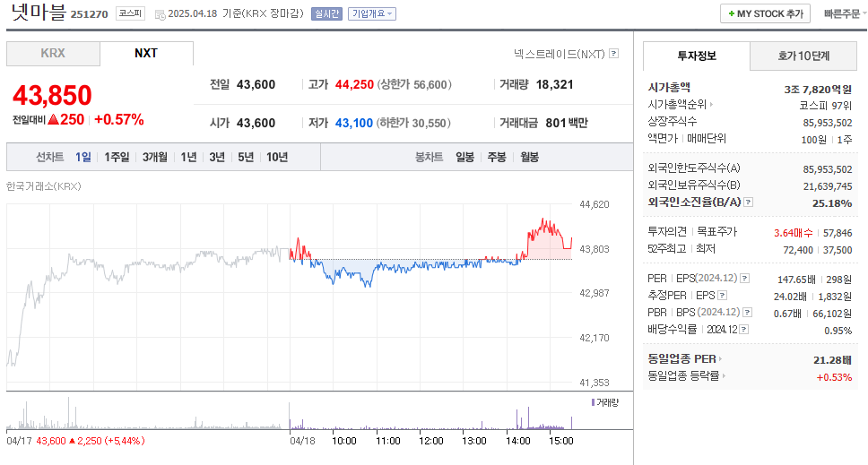
Task: Show the 주봉 candlestick chart
Action: [x=497, y=157]
